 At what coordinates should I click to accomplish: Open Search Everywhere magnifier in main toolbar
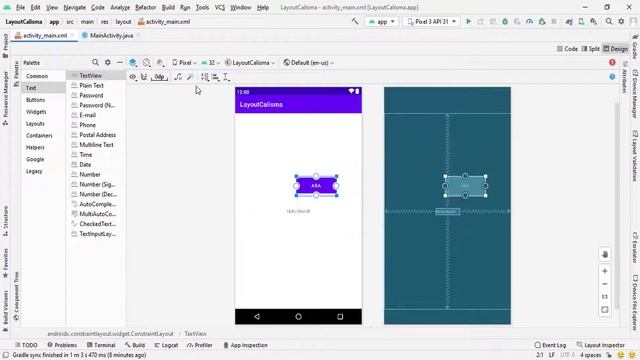click(609, 22)
